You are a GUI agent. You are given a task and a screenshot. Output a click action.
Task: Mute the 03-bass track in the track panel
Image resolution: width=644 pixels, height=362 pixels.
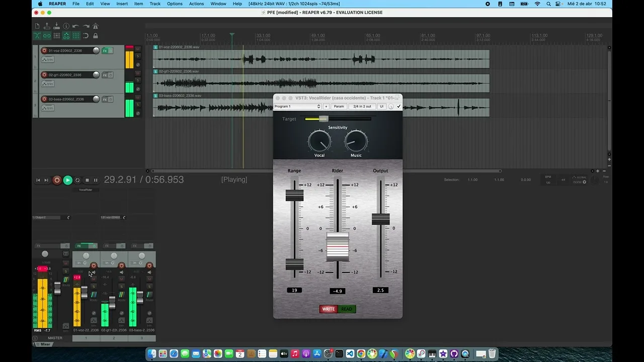point(137,98)
